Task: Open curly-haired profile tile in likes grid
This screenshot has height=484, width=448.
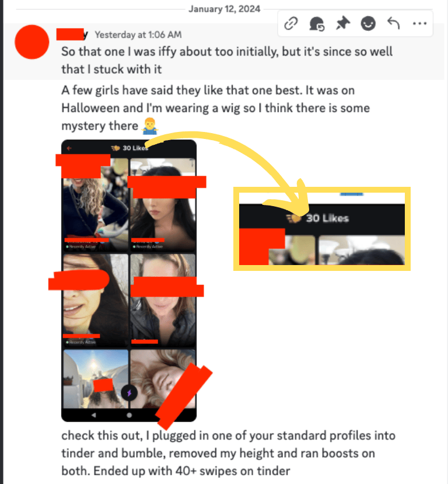Action: [x=96, y=204]
